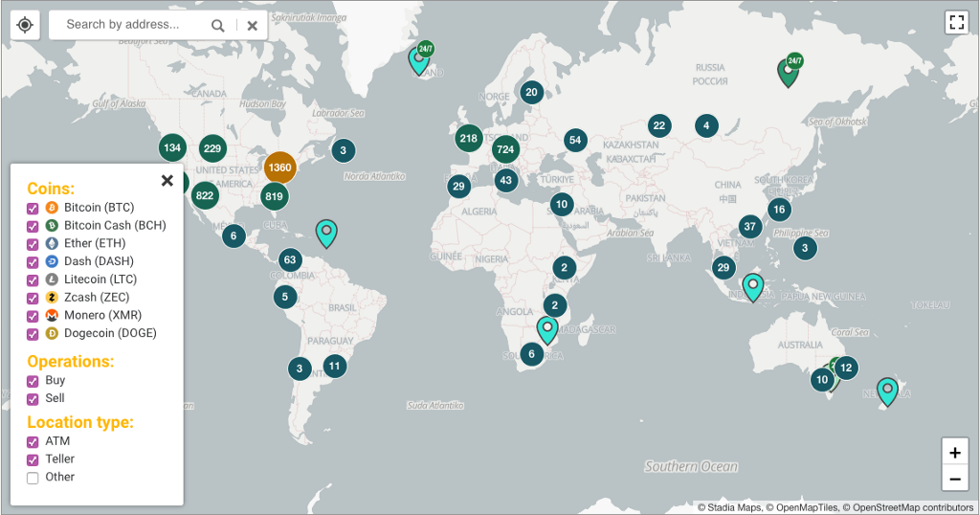Open the 229 cluster marker
Image resolution: width=980 pixels, height=515 pixels.
(x=212, y=148)
